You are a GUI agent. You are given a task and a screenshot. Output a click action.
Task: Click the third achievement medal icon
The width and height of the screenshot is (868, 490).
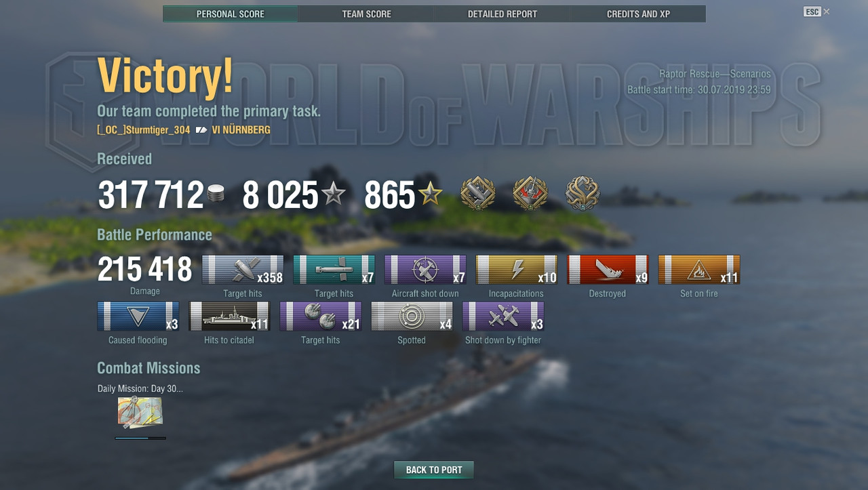coord(583,194)
